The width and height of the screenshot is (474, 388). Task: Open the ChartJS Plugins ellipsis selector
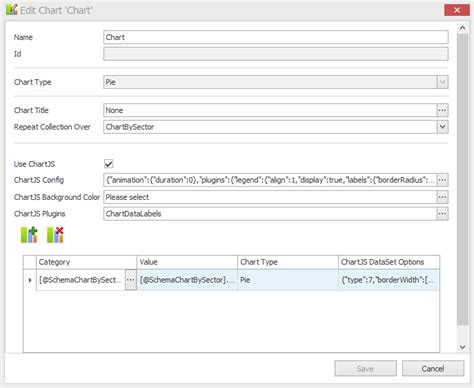coord(442,214)
